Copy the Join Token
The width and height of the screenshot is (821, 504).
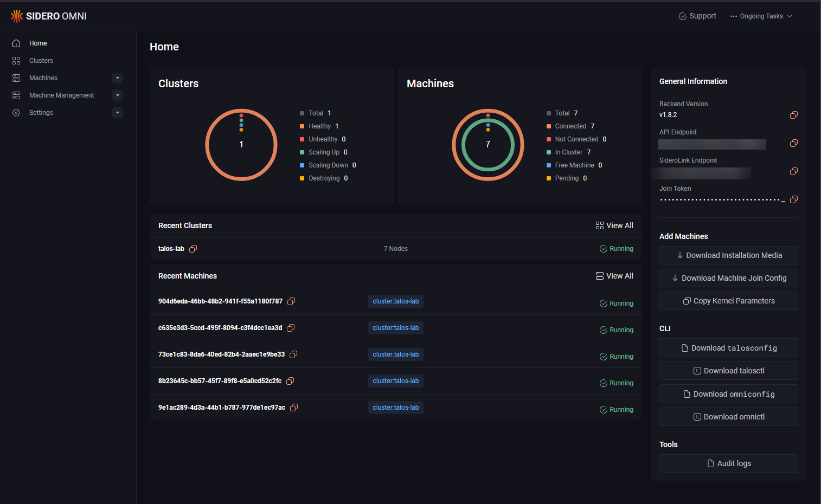[794, 199]
